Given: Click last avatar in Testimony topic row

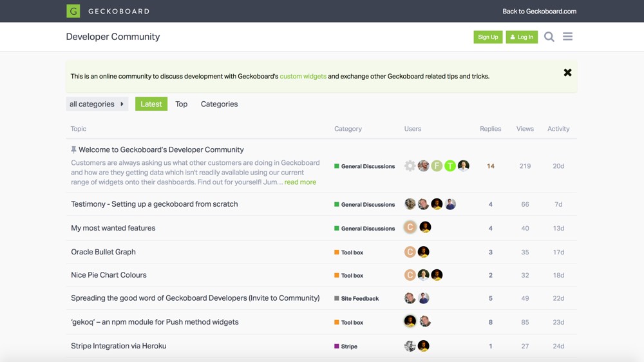Looking at the screenshot, I should click(x=450, y=204).
